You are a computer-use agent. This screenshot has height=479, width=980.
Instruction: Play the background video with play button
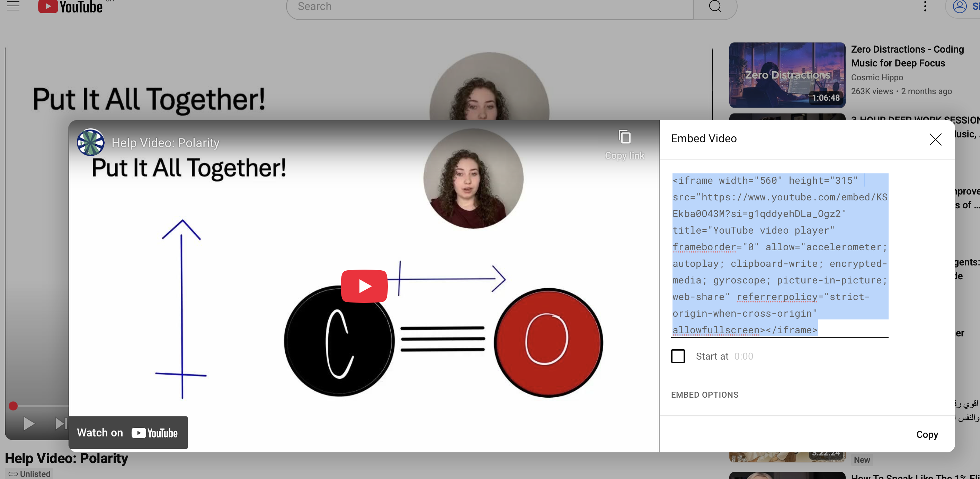click(x=29, y=424)
